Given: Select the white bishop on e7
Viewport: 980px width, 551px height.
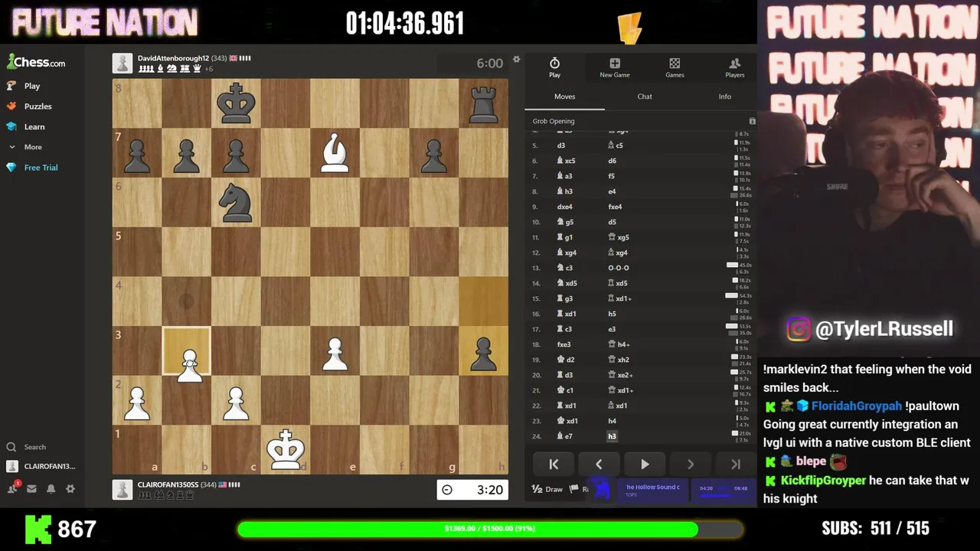Looking at the screenshot, I should click(x=335, y=152).
